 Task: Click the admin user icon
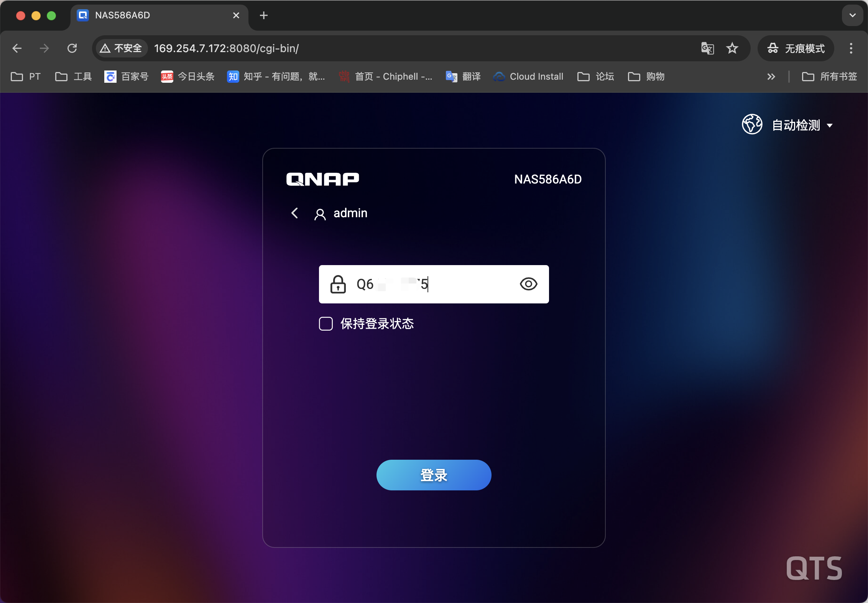click(320, 214)
